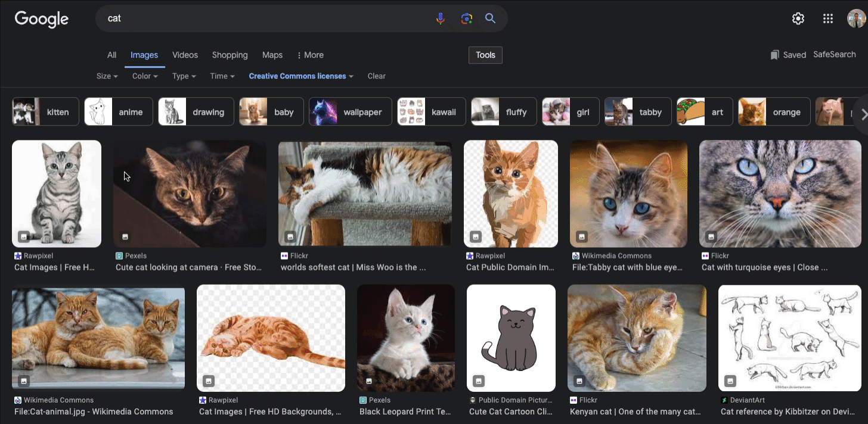
Task: Filter results by anime chip
Action: (119, 112)
